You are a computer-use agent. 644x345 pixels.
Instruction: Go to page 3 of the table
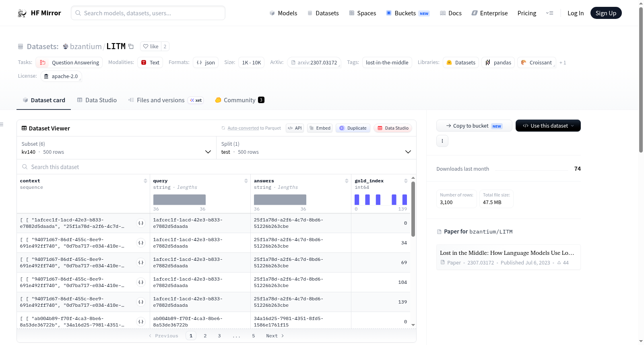pos(219,336)
